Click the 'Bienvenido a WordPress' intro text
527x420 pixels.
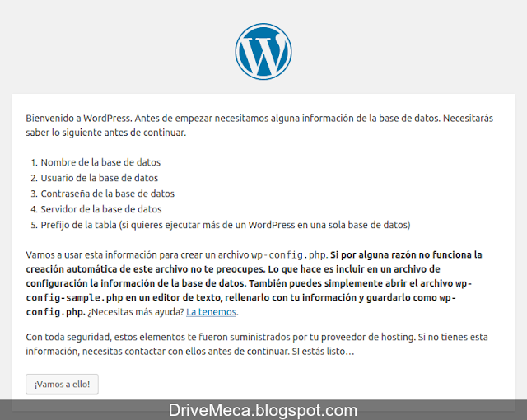[x=259, y=125]
